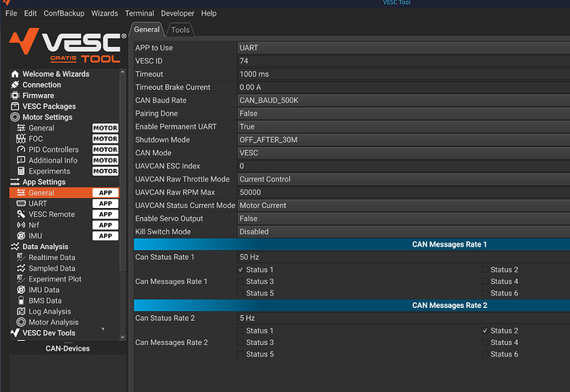Open the File menu
The height and width of the screenshot is (392, 570).
click(11, 13)
